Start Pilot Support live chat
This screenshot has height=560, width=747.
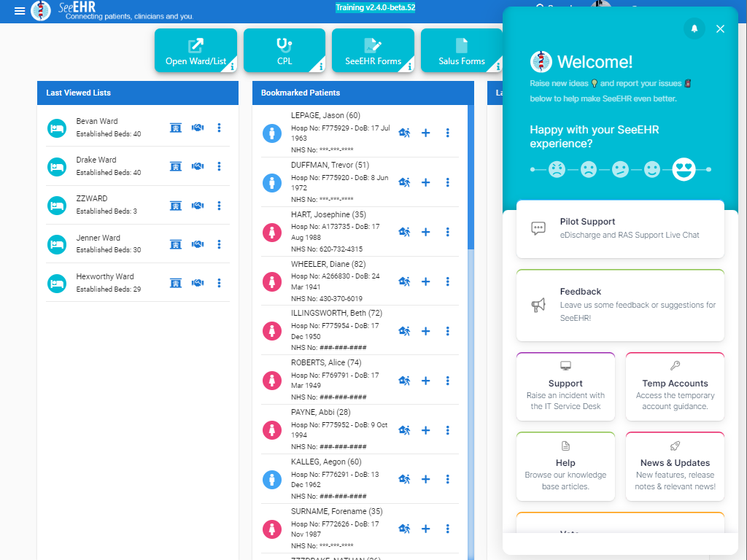[620, 229]
